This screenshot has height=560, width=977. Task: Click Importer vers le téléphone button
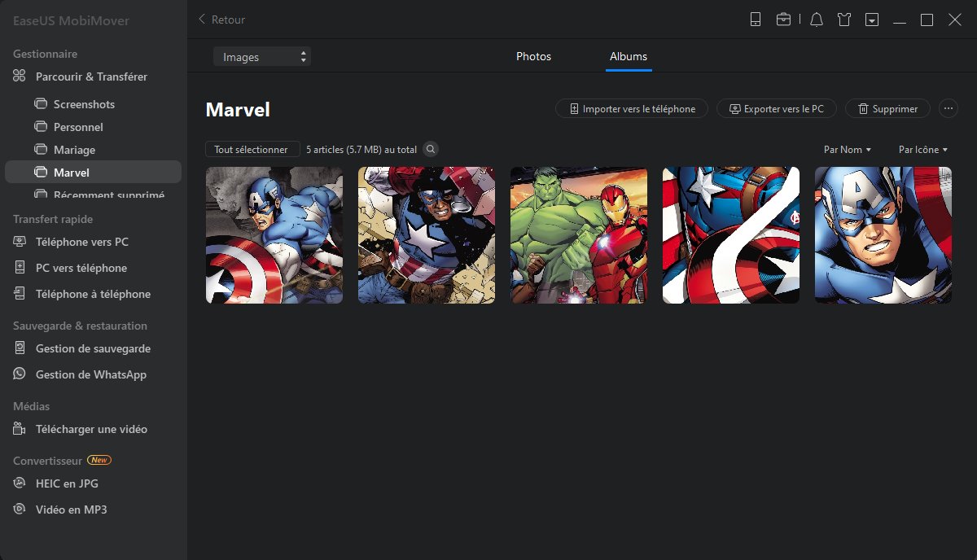tap(632, 108)
